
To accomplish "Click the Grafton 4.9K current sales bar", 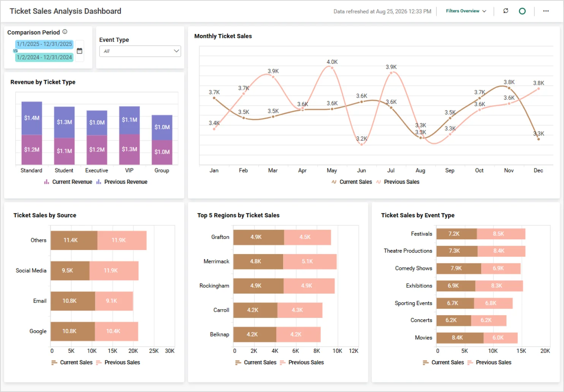I will [x=259, y=237].
